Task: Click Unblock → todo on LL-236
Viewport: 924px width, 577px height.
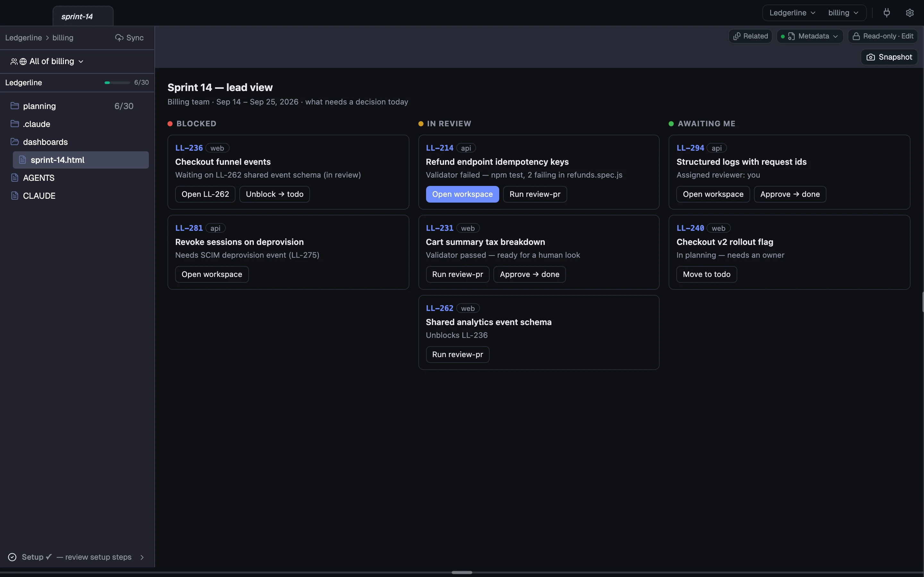Action: [274, 194]
